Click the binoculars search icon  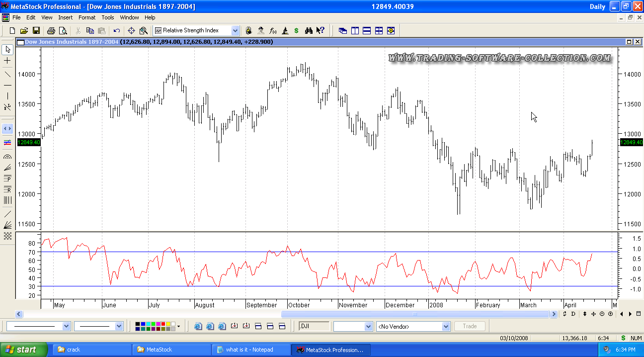309,31
